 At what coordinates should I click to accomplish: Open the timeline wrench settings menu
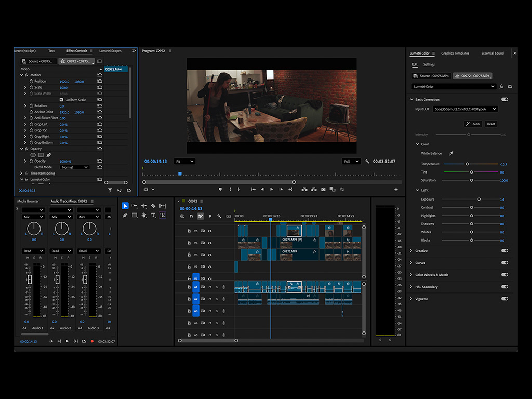point(219,216)
